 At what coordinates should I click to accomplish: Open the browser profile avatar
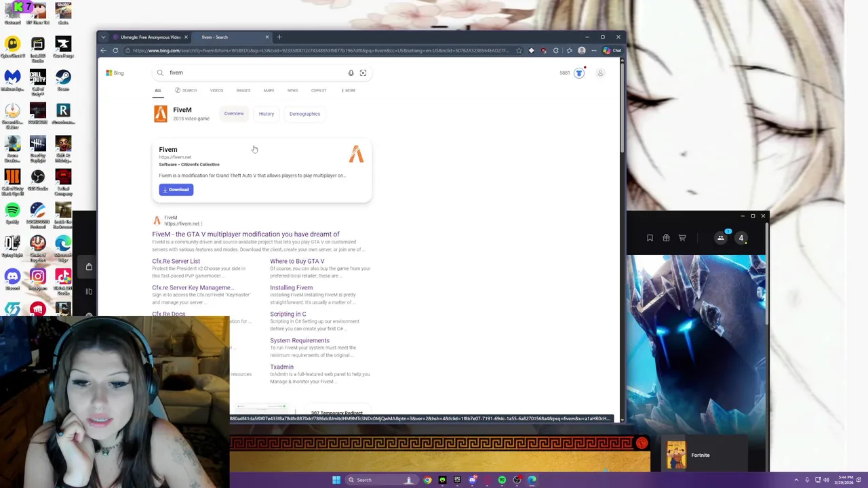point(581,51)
